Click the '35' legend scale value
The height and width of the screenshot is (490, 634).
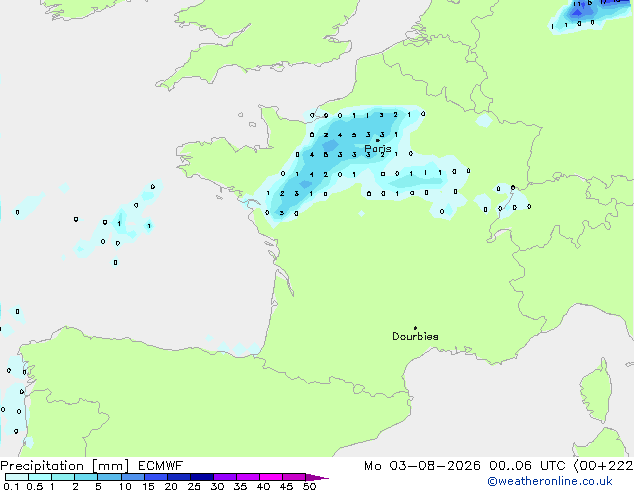(x=240, y=486)
